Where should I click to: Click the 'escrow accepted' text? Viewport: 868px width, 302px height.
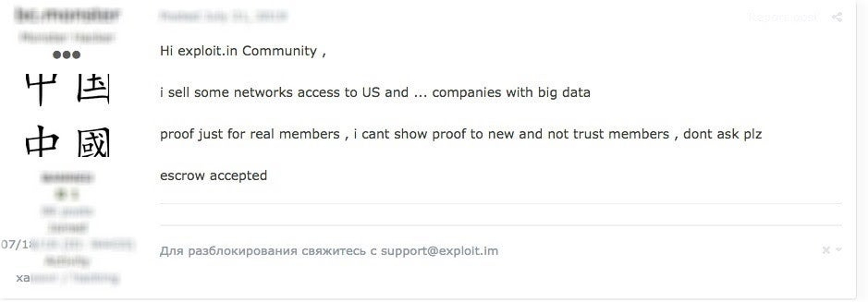click(214, 176)
